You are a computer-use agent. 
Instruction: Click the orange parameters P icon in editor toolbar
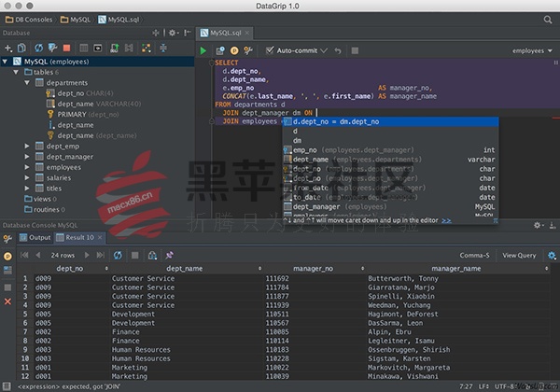(x=234, y=50)
